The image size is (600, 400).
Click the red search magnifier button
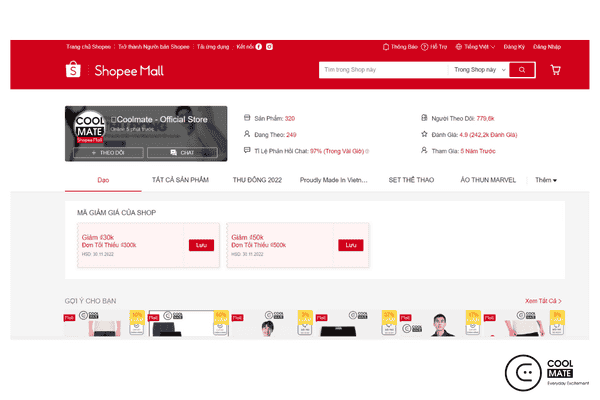(521, 70)
